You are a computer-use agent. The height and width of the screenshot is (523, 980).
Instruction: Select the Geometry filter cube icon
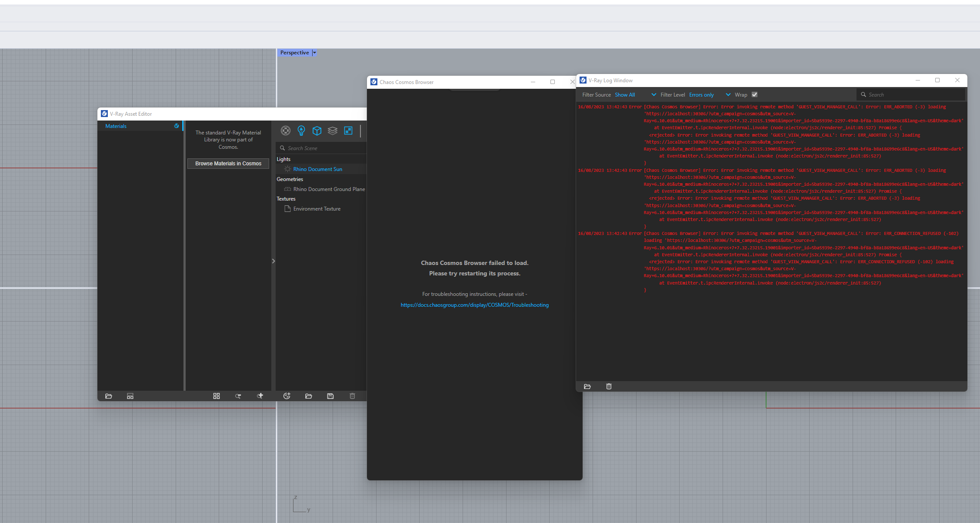[x=317, y=131]
